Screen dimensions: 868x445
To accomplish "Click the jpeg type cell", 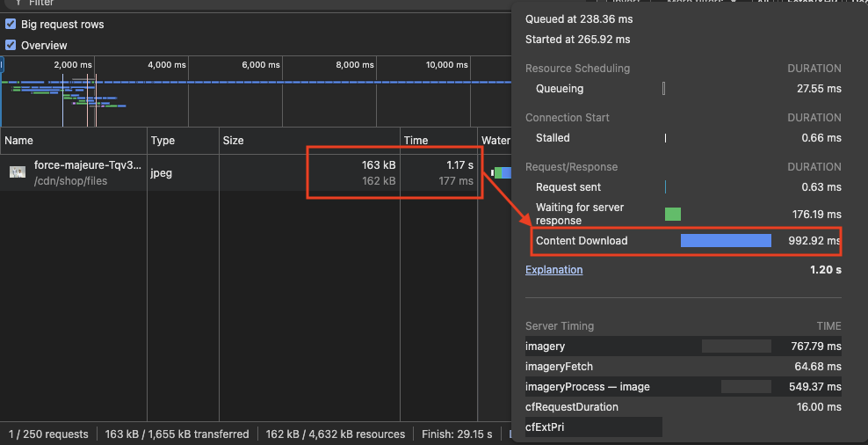I will tap(161, 173).
